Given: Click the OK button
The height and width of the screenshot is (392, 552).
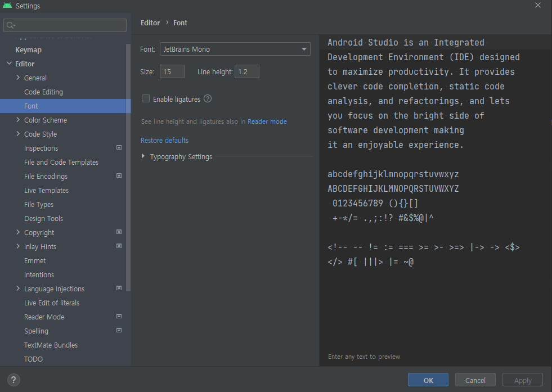Looking at the screenshot, I should [428, 380].
